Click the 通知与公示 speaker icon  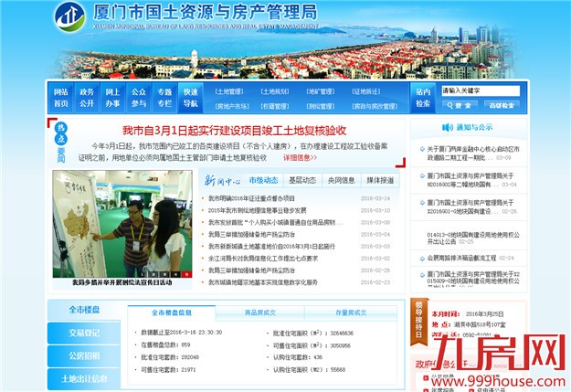point(447,127)
